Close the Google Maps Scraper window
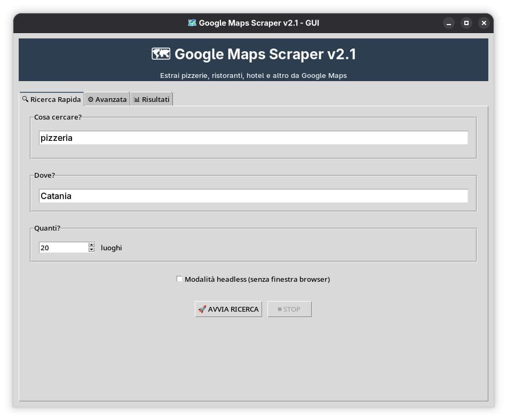 click(x=484, y=23)
